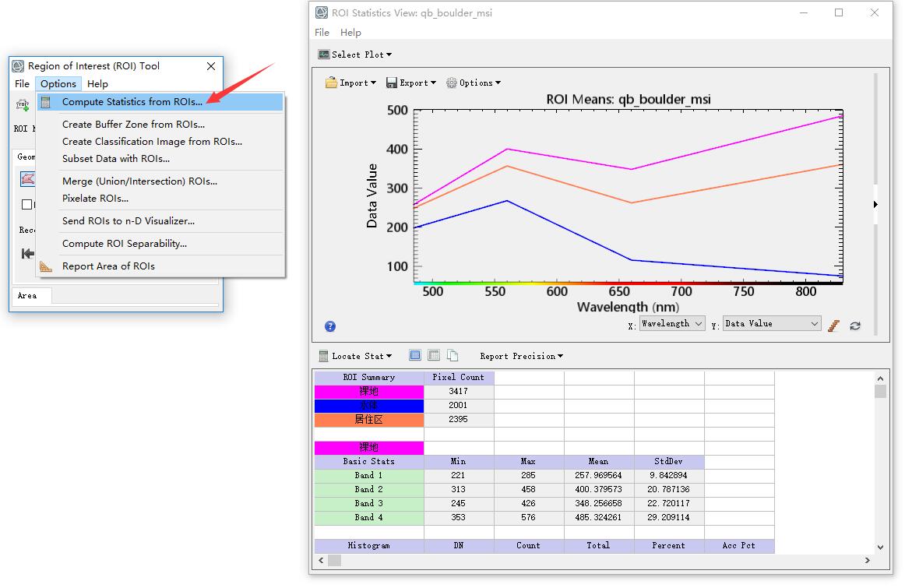Click the blue help question mark icon
Viewport: 905px width, 588px height.
coord(330,326)
